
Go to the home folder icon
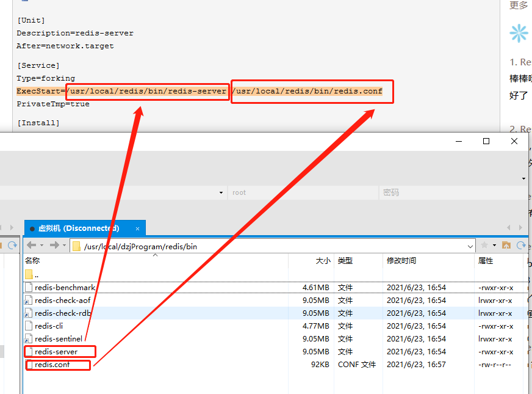[x=506, y=245]
